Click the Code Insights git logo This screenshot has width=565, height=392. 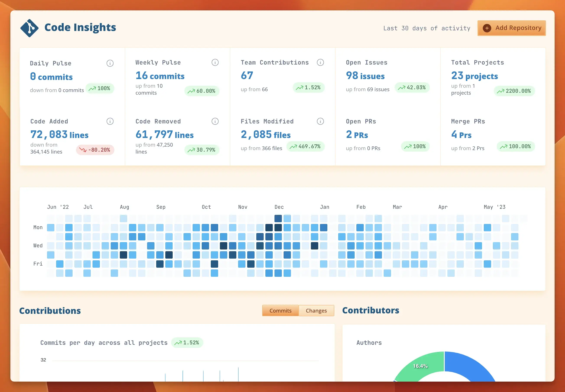[x=29, y=28]
